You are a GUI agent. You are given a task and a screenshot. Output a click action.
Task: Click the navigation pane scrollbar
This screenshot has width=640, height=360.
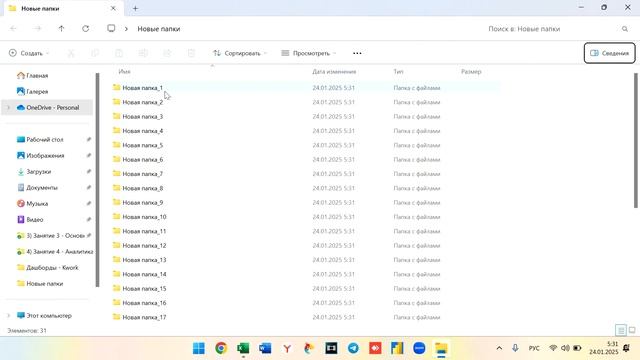(x=97, y=180)
